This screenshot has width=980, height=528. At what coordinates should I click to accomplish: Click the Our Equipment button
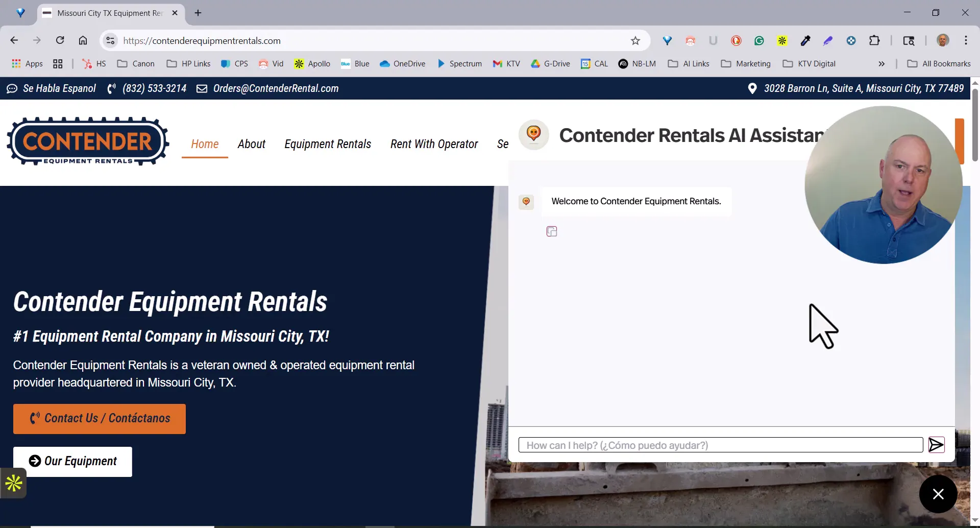pyautogui.click(x=72, y=462)
